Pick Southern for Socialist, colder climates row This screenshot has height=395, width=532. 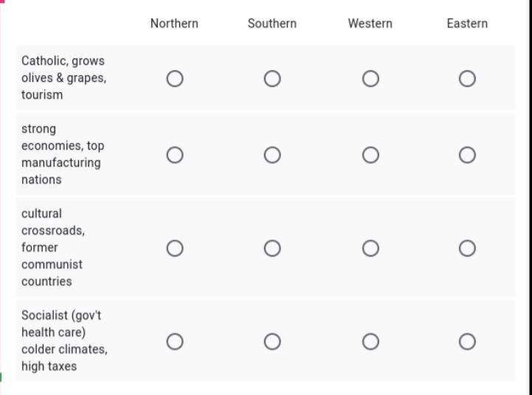pyautogui.click(x=272, y=341)
